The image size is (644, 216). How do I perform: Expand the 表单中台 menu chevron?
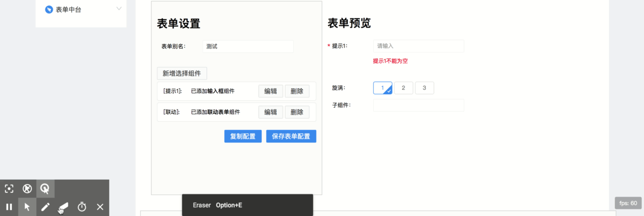[119, 9]
